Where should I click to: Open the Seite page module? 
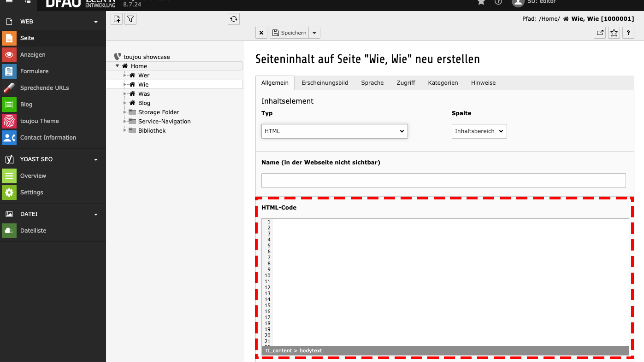pos(27,38)
